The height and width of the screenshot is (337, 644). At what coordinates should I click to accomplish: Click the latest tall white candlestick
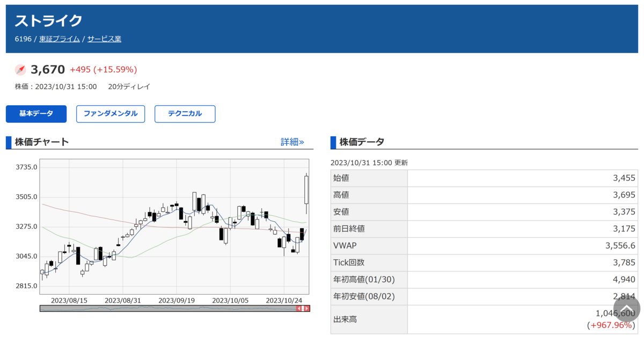point(306,190)
